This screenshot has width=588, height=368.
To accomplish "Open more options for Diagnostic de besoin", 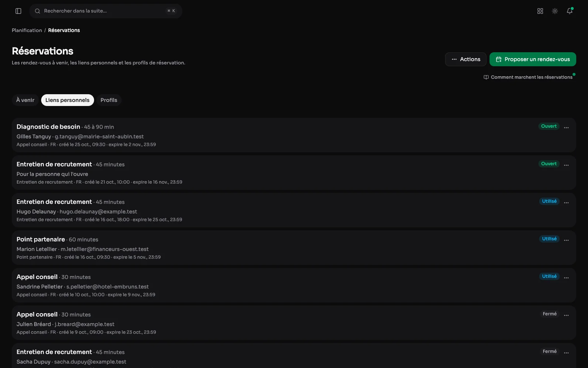I will tap(566, 127).
